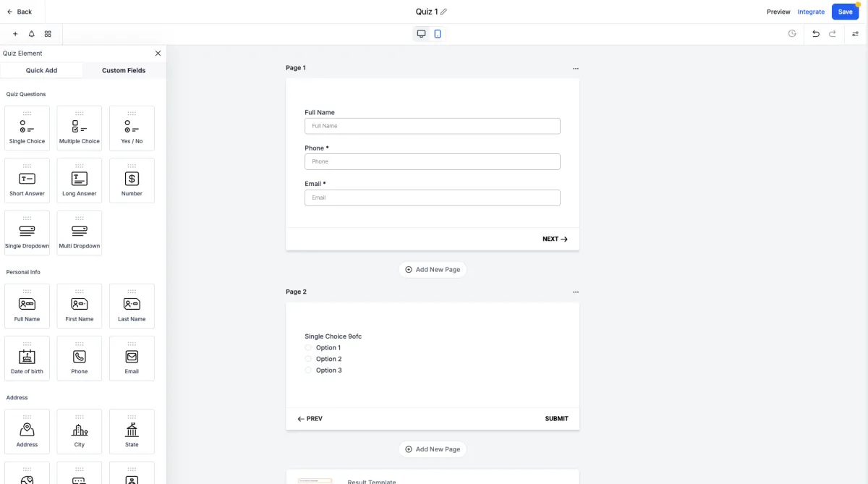868x484 pixels.
Task: Click the undo arrow icon
Action: coord(816,34)
